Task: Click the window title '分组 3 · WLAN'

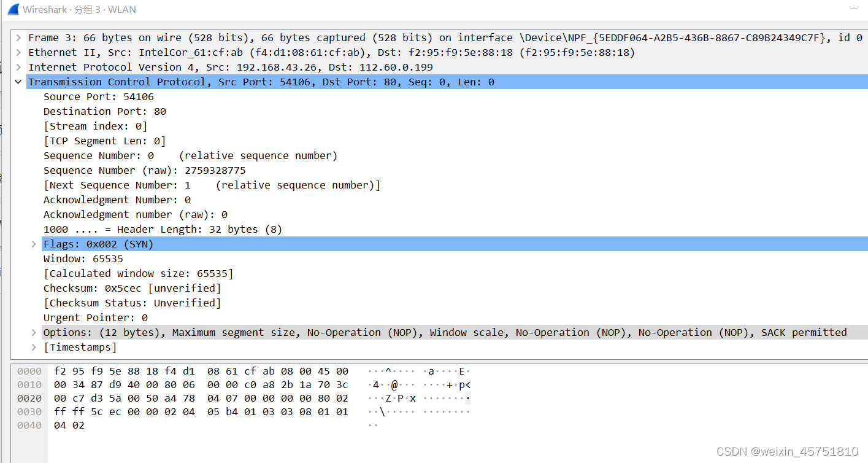Action: (x=105, y=9)
